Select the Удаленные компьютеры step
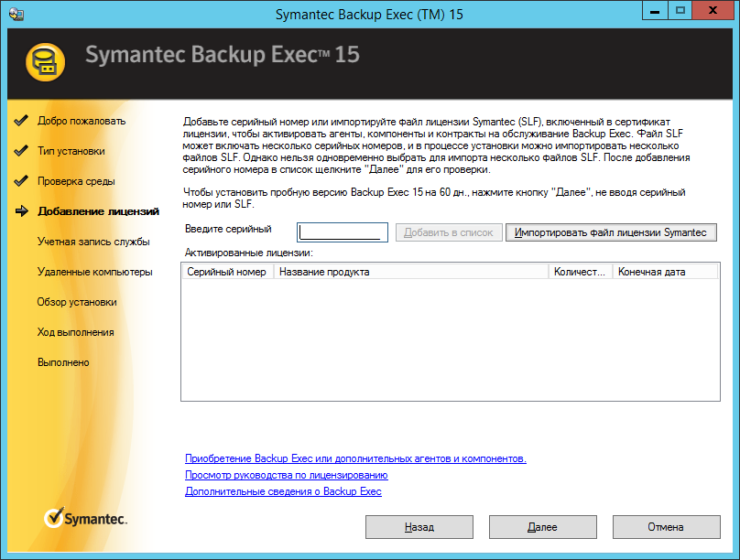 [95, 272]
